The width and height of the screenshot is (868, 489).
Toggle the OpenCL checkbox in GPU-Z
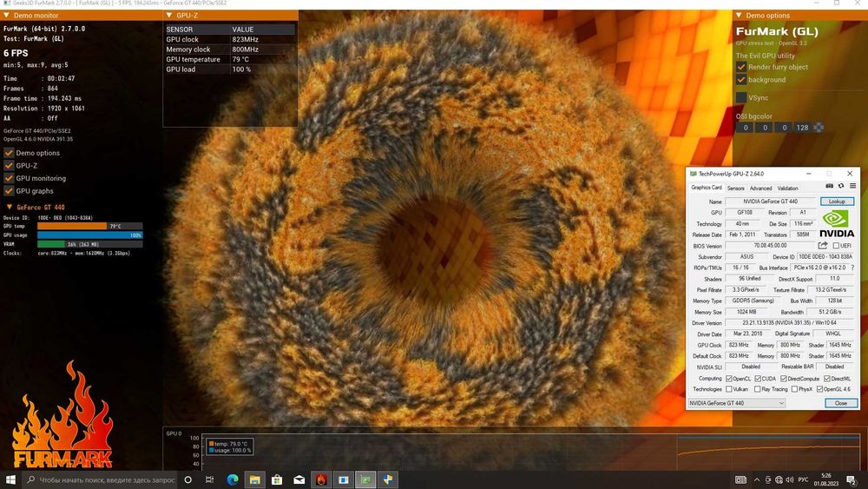(x=728, y=379)
